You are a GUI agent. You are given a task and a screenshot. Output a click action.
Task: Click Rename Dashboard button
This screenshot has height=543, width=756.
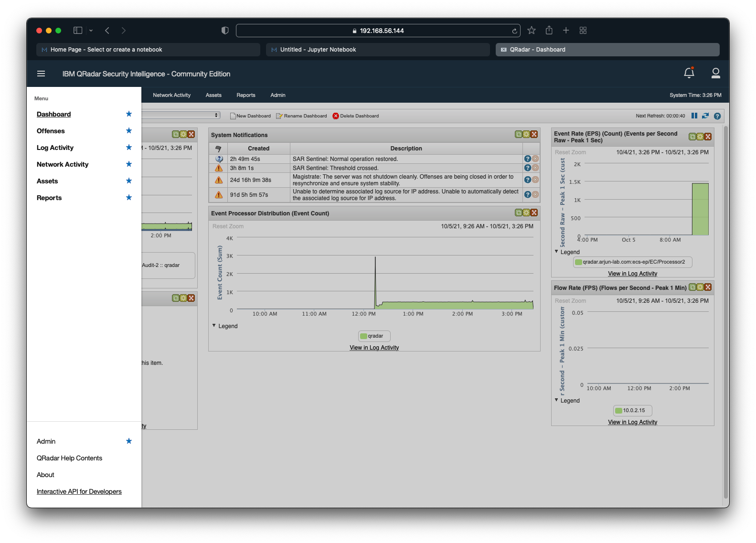coord(301,116)
